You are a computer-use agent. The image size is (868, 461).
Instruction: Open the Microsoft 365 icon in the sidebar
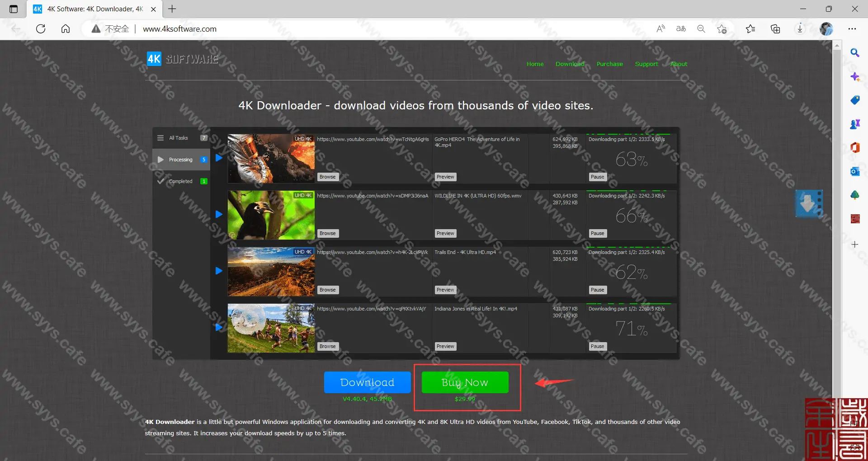[854, 147]
